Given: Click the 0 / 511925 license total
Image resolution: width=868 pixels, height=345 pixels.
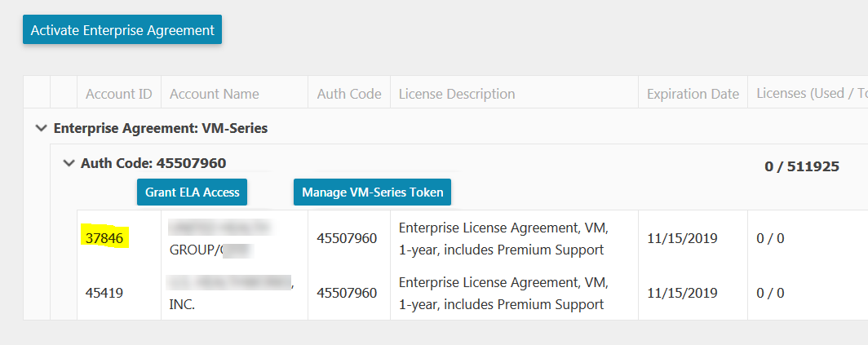Looking at the screenshot, I should [801, 166].
